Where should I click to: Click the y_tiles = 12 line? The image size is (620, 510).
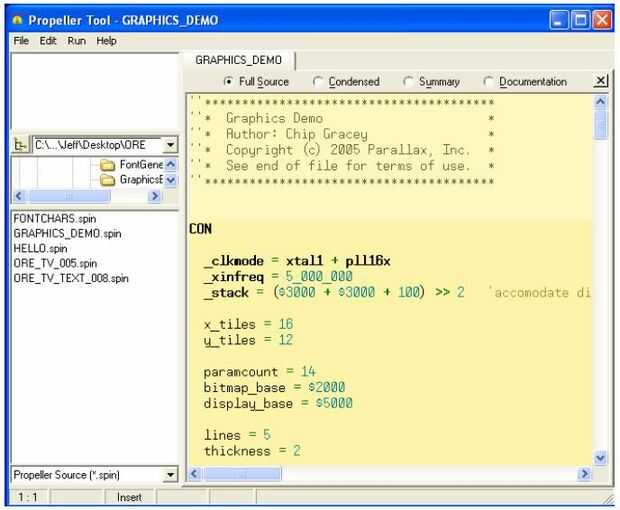(248, 340)
